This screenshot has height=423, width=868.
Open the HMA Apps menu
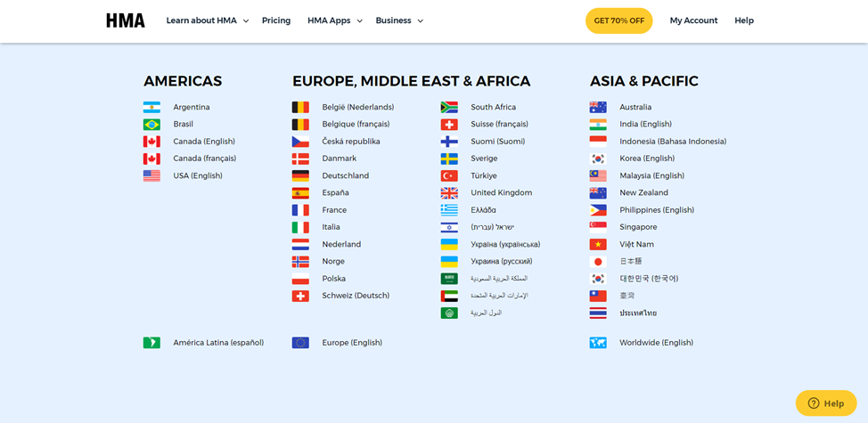coord(329,20)
